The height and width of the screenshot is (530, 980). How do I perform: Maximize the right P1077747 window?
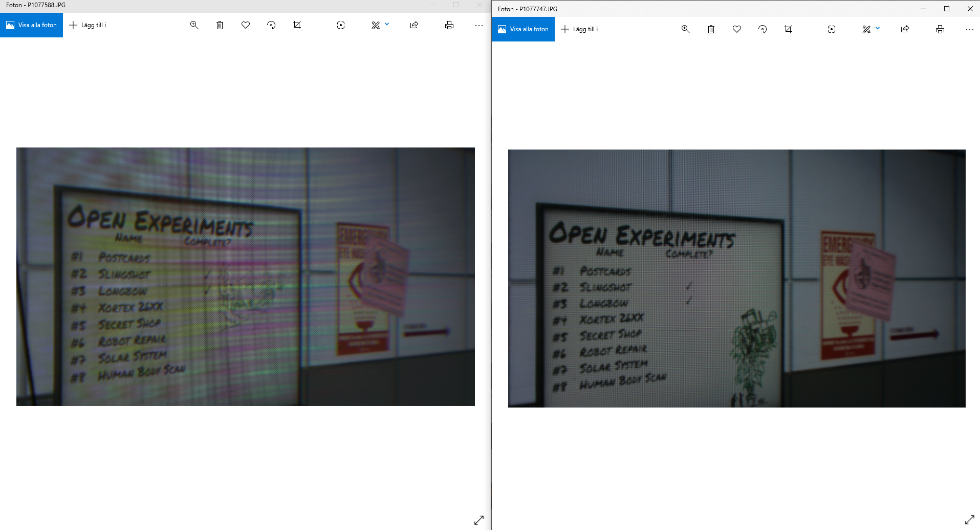[947, 9]
